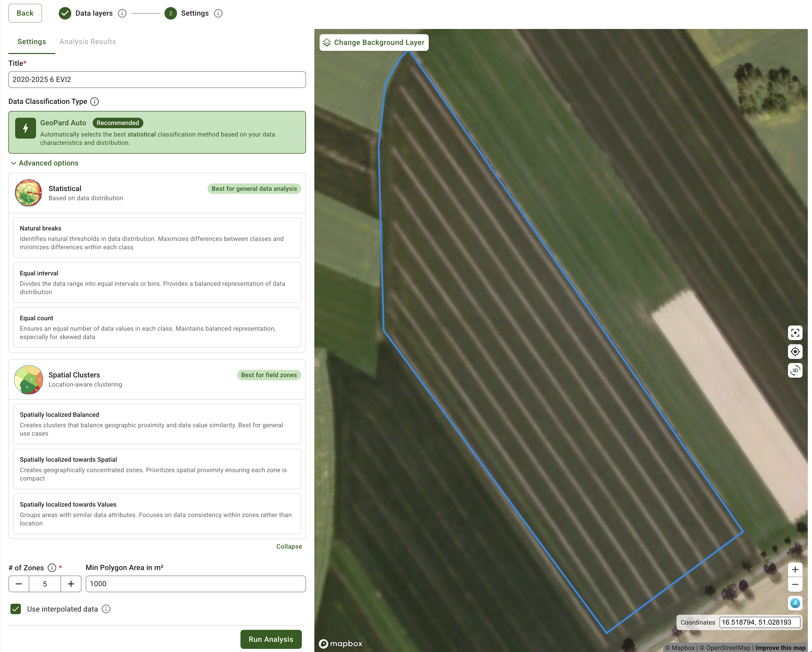Zoom out with the map minus button

[795, 585]
